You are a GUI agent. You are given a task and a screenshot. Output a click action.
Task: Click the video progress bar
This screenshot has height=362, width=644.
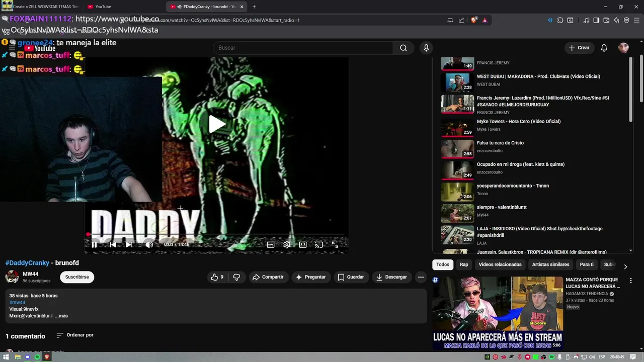[x=217, y=235]
